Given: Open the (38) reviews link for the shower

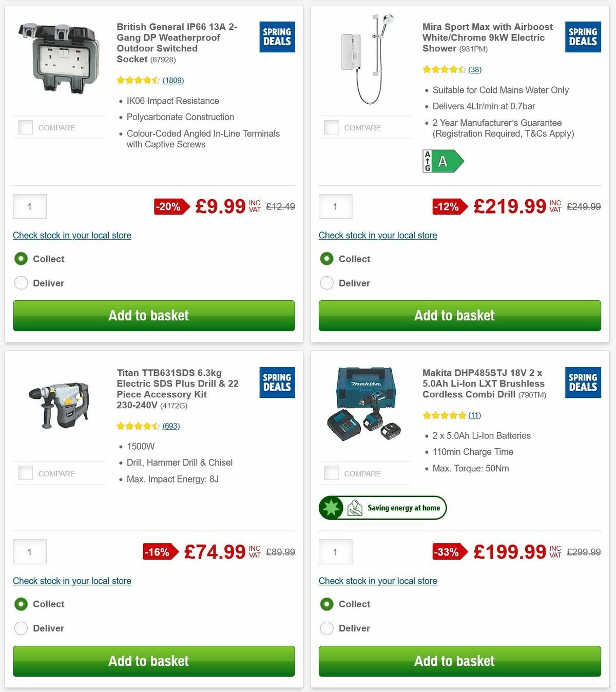Looking at the screenshot, I should click(475, 69).
